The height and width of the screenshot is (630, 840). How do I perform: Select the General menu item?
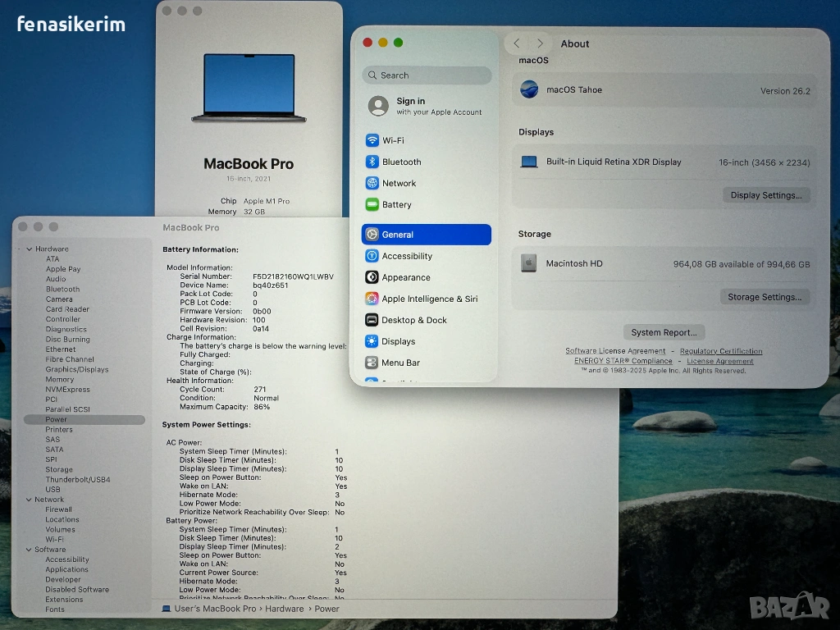tap(426, 235)
